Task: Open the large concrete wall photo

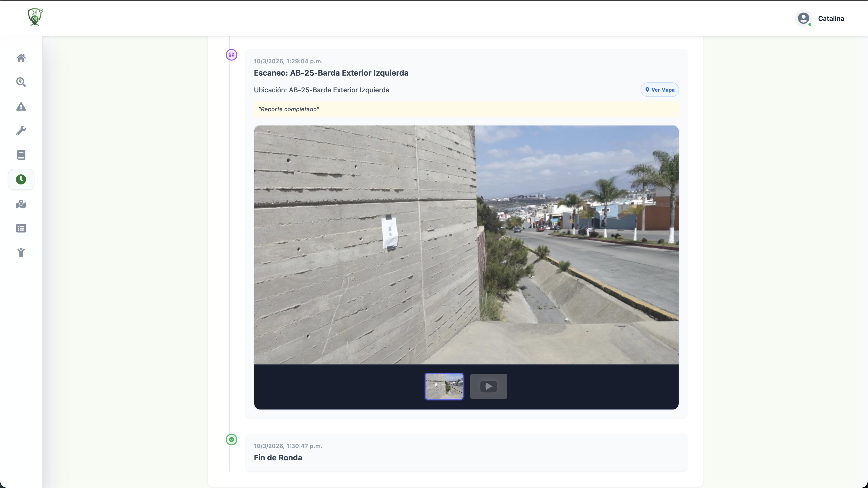Action: pos(466,245)
